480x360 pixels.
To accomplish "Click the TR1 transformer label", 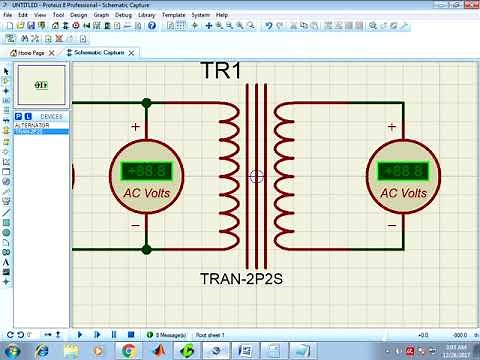I will [221, 71].
